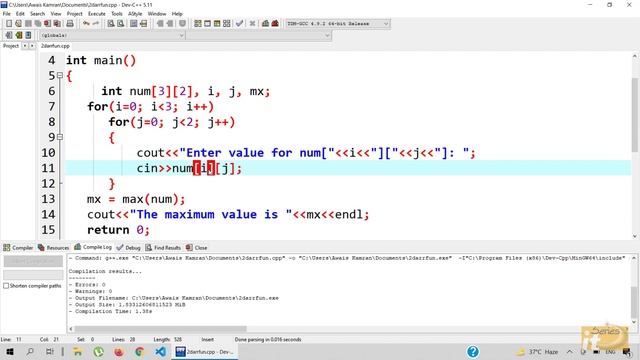Open Visual Studio Code from the taskbar

160,352
